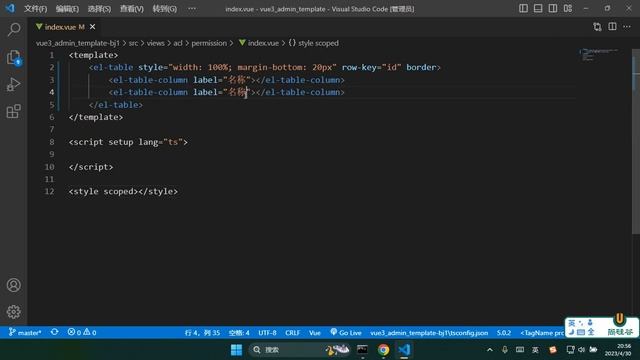
Task: Change end of line sequence CRLF
Action: 293,333
